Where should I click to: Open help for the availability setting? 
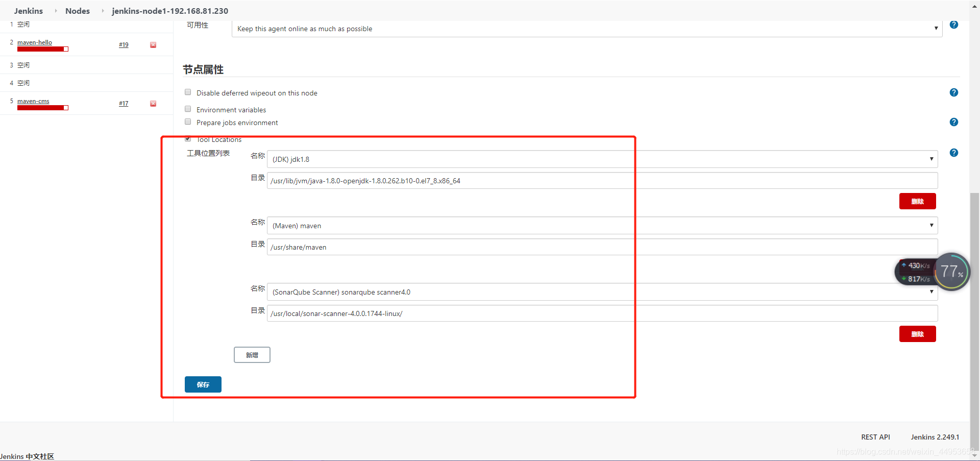click(953, 25)
